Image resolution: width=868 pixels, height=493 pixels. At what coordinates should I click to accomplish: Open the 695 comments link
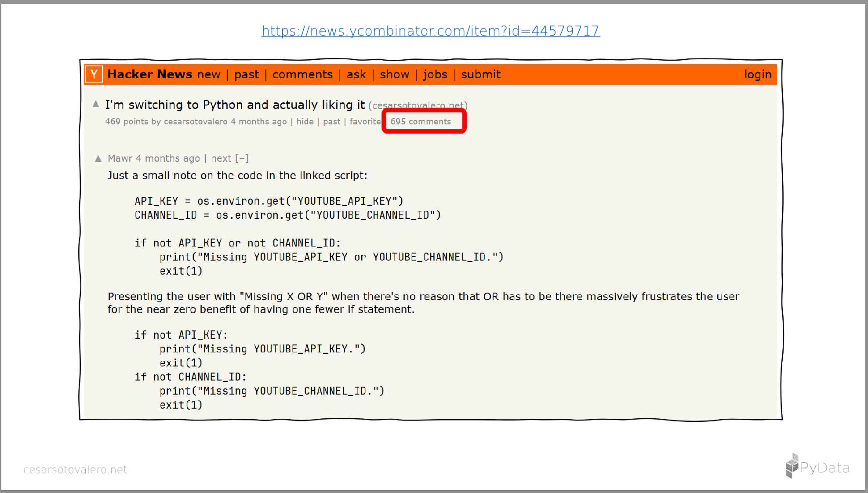420,122
